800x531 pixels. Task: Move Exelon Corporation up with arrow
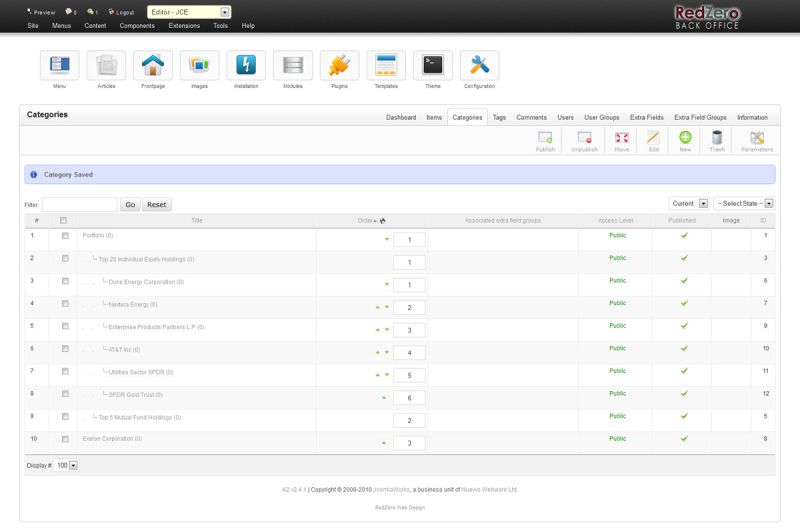coord(384,443)
